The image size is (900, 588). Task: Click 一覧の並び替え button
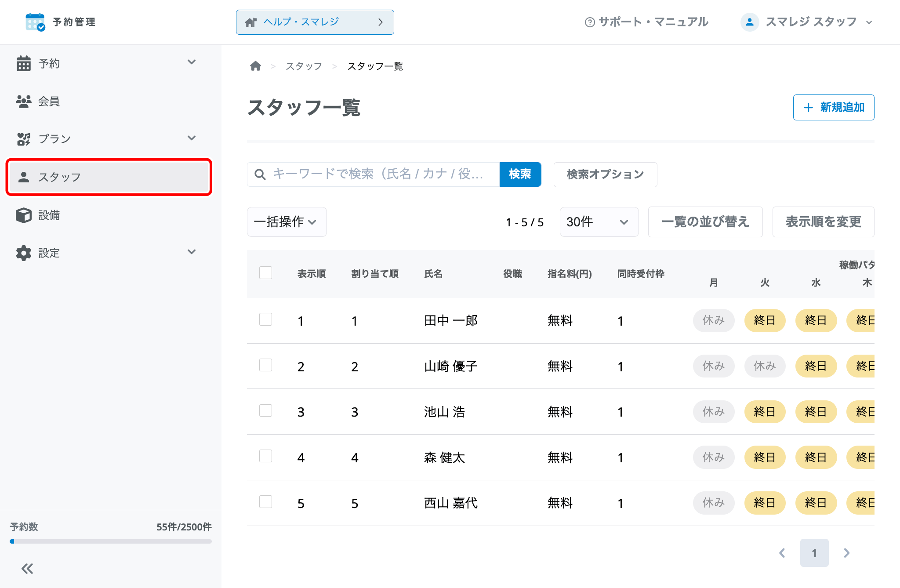(x=705, y=222)
